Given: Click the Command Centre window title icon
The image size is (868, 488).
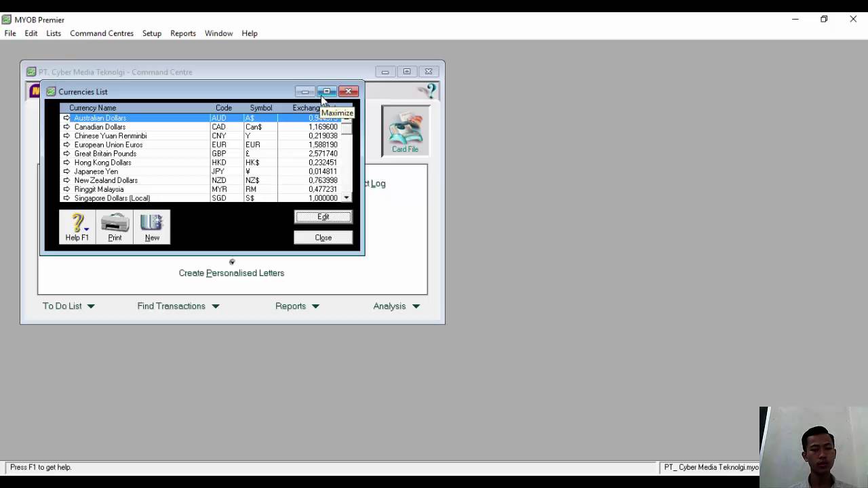Looking at the screenshot, I should [x=31, y=72].
